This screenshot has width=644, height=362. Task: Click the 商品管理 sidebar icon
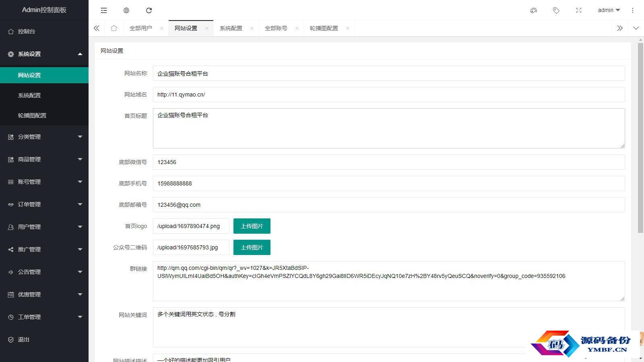click(11, 159)
